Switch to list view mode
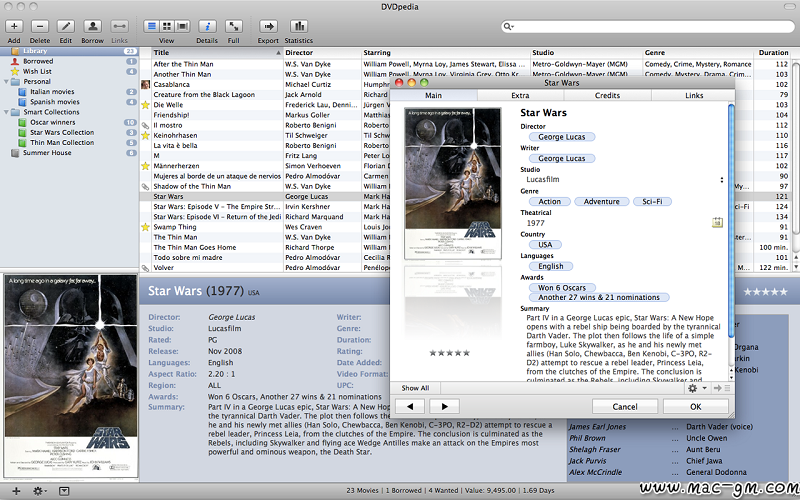 click(x=151, y=26)
